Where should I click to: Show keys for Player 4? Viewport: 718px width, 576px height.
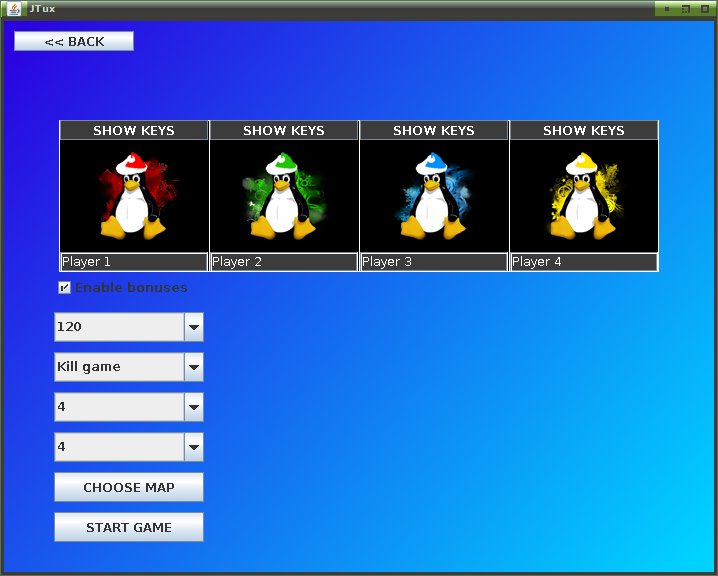pyautogui.click(x=583, y=130)
